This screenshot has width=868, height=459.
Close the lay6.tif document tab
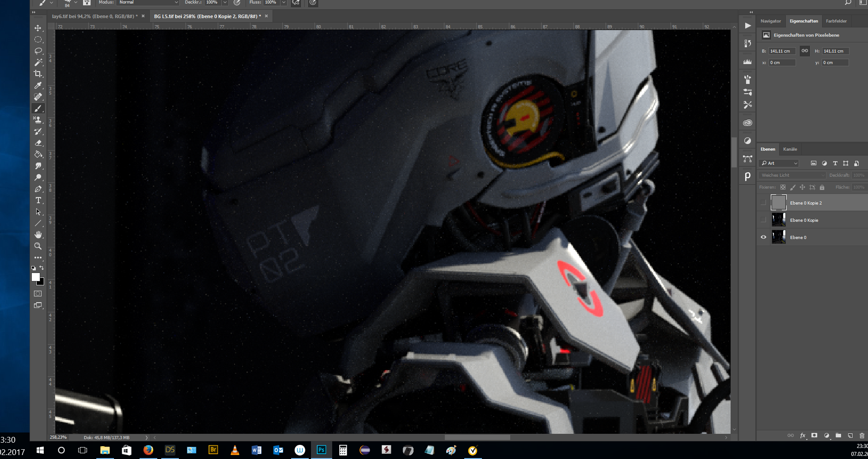click(x=143, y=16)
